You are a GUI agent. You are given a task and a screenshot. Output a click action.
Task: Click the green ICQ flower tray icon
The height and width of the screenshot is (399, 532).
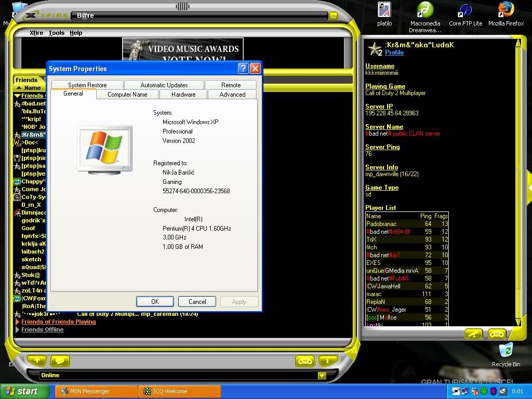(484, 392)
